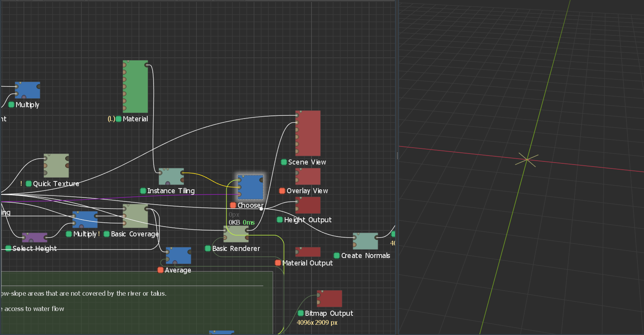Click the 'Bitmap Output' label
Viewport: 644px width, 335px height.
329,313
